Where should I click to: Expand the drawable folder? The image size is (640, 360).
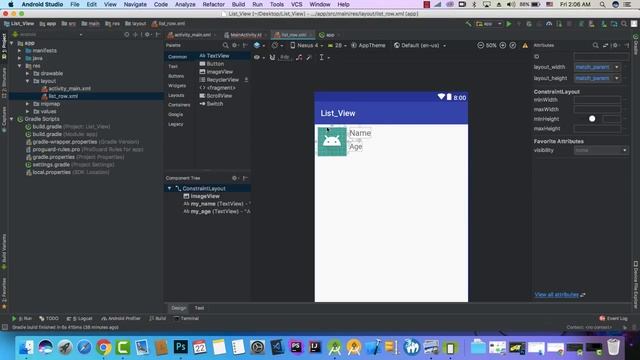27,73
